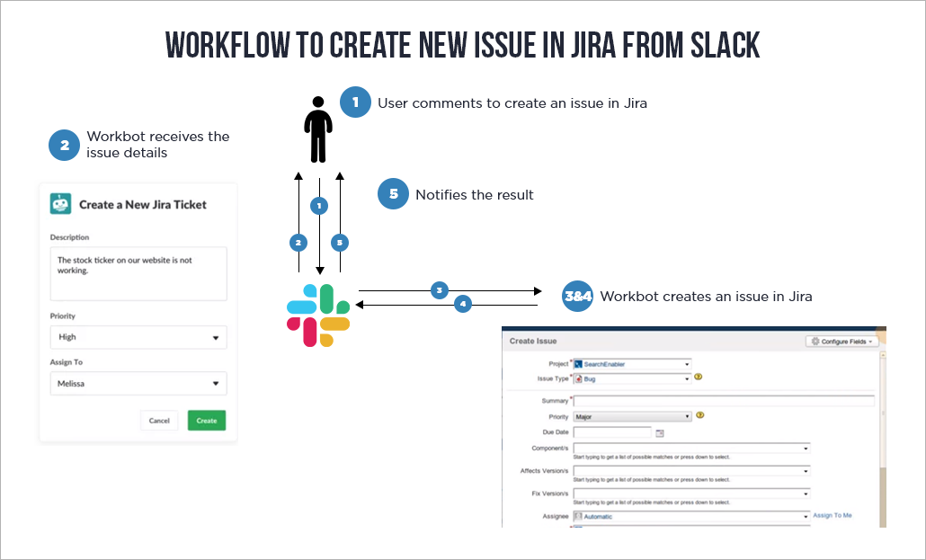Expand the Issue Type dropdown showing Bug
Screen dimensions: 926x560
632,378
